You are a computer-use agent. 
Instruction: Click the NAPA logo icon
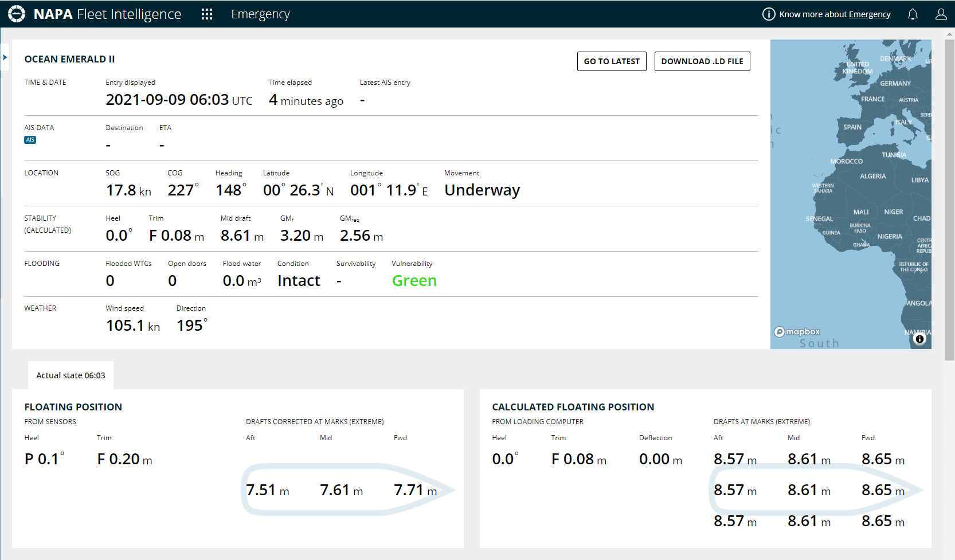pyautogui.click(x=17, y=14)
